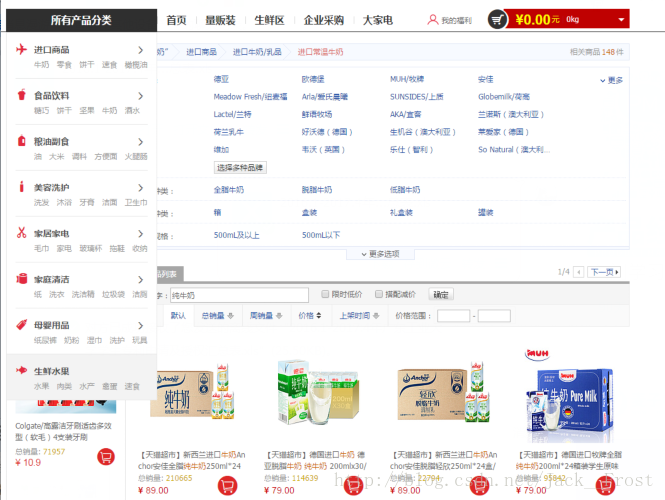Open 进口商品 breadcrumb link

click(x=201, y=52)
